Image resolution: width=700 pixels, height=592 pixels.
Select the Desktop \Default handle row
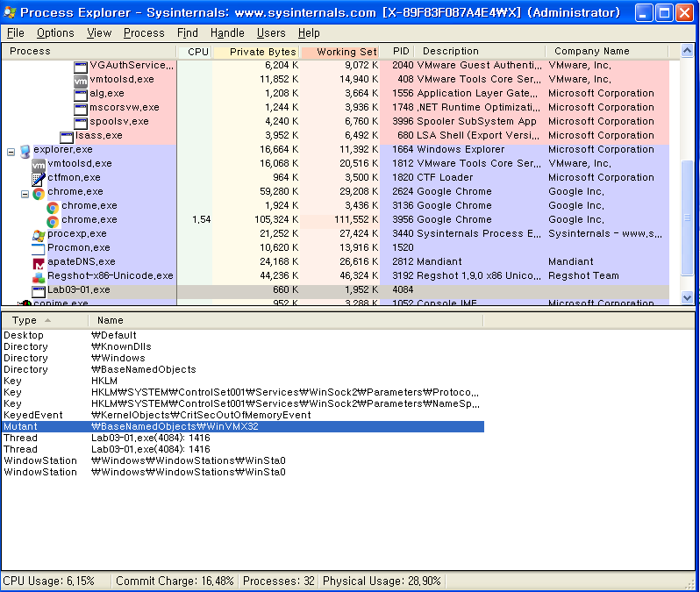[x=243, y=335]
